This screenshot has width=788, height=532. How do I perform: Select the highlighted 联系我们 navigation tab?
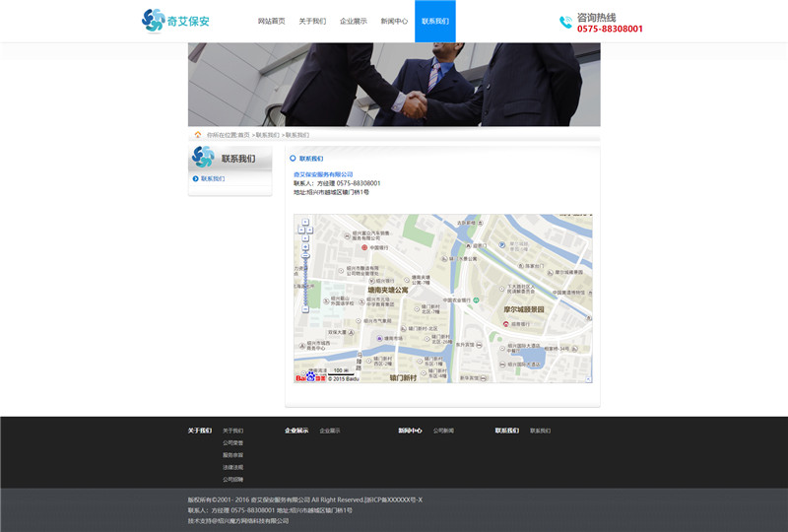[x=435, y=21]
